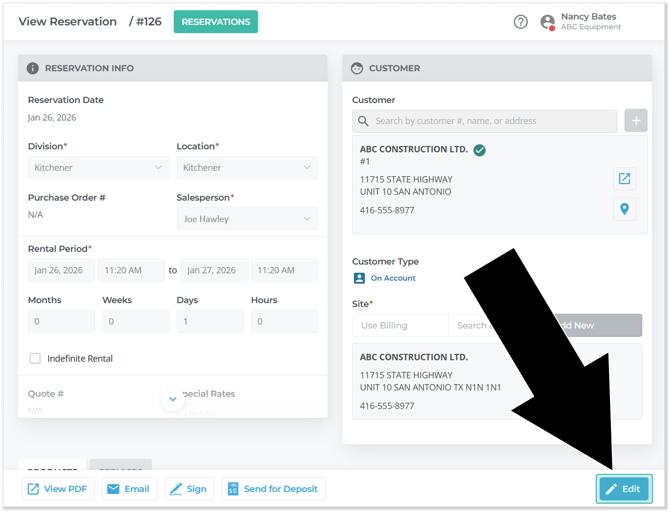670x512 pixels.
Task: Click the add customer plus icon
Action: click(x=635, y=121)
